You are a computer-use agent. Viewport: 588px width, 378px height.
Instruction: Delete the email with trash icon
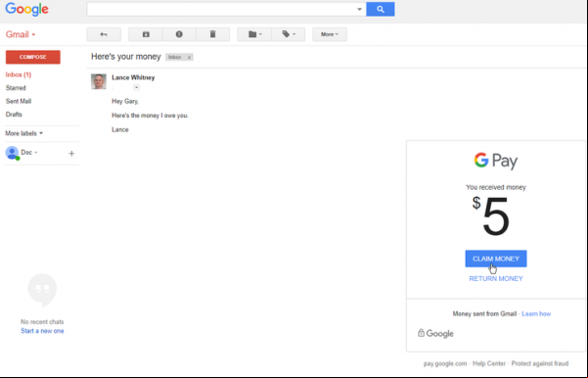pyautogui.click(x=212, y=34)
